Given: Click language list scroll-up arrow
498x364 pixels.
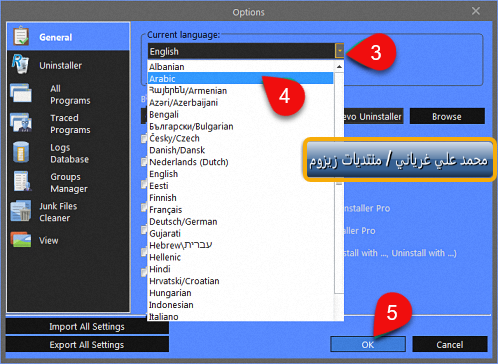Looking at the screenshot, I should coord(339,67).
